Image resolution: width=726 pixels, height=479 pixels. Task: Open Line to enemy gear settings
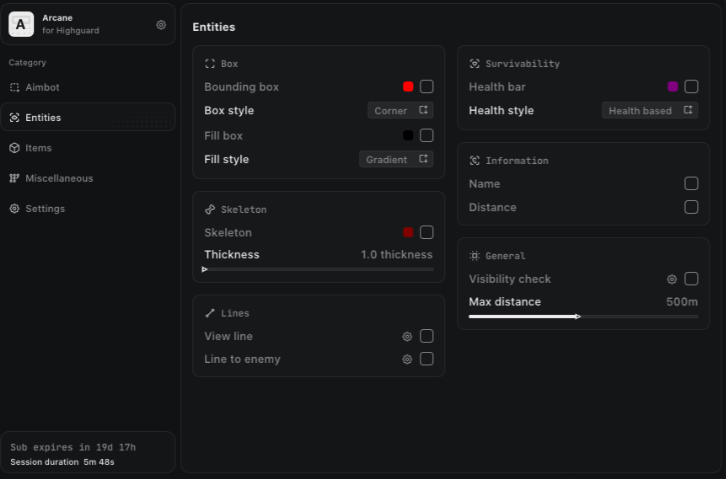tap(407, 359)
